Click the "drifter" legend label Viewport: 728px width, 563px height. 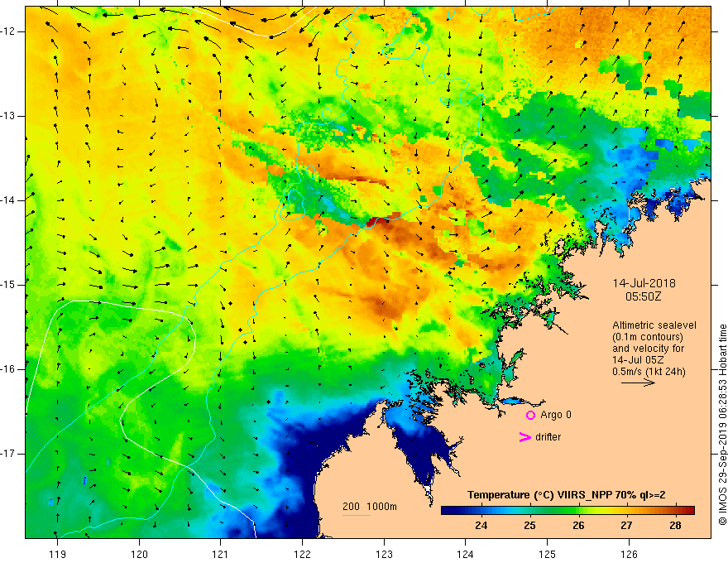tap(548, 437)
